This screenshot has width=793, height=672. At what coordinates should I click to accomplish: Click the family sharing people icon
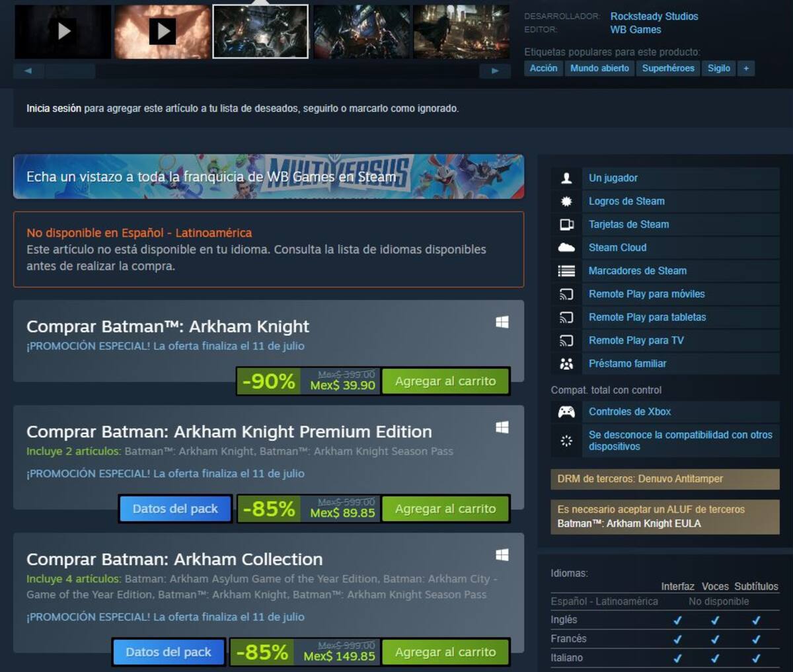[x=566, y=363]
